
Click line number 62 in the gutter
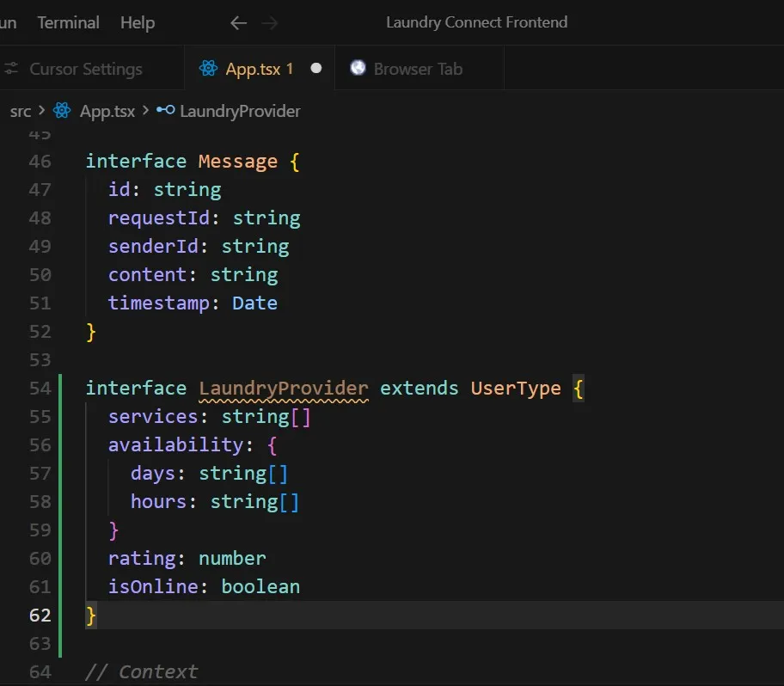click(40, 615)
